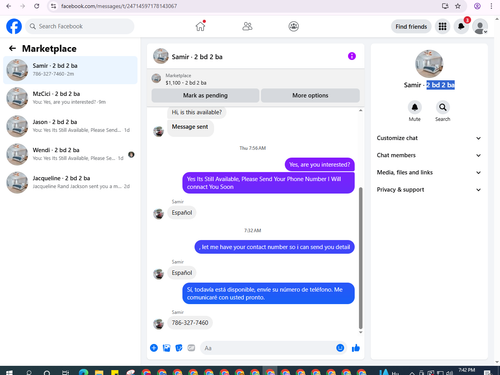Bookmark the page with star icon
The width and height of the screenshot is (500, 375).
(458, 6)
